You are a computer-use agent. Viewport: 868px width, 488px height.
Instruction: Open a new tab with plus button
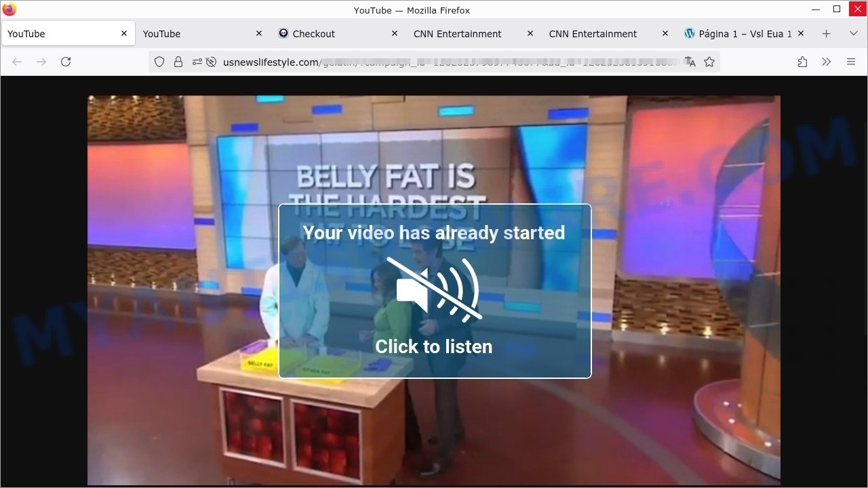pos(826,34)
